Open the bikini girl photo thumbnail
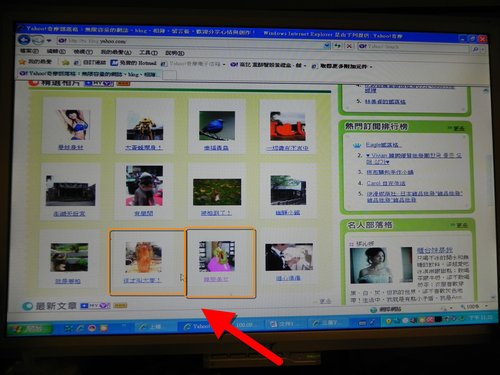Screen dimensions: 500x375 74,124
